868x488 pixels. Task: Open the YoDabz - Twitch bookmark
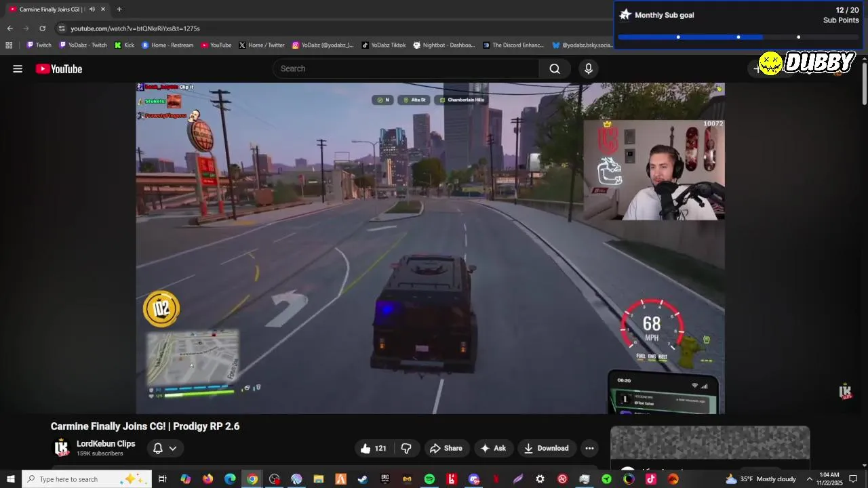(x=83, y=45)
